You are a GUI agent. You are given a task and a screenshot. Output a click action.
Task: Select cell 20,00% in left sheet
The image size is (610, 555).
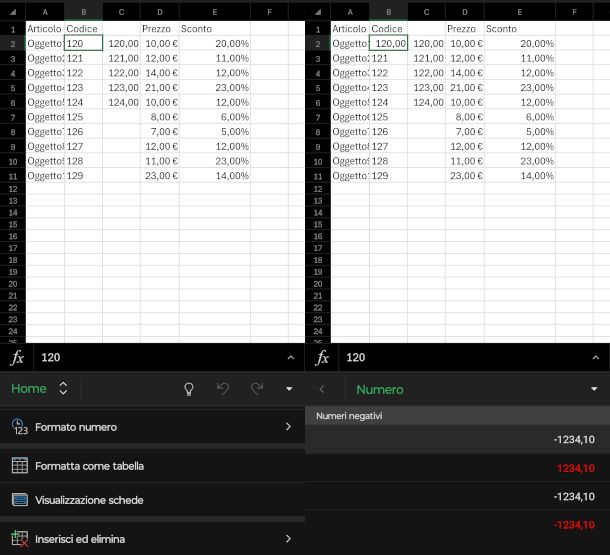click(215, 43)
